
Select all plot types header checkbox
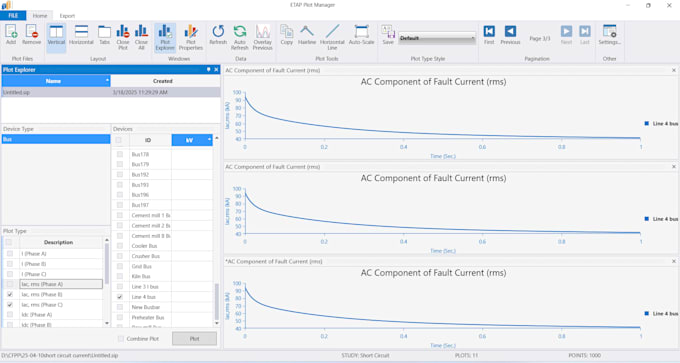click(x=9, y=242)
